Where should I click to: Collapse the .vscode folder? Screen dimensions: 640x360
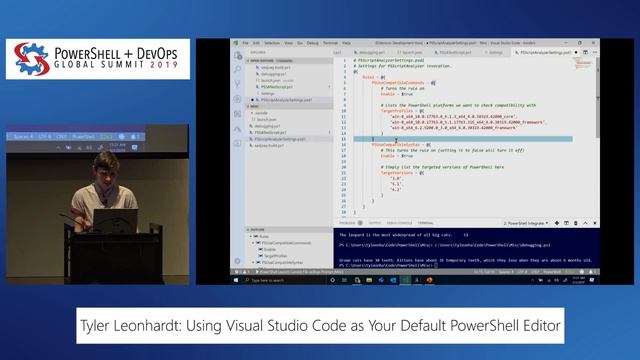pos(259,113)
